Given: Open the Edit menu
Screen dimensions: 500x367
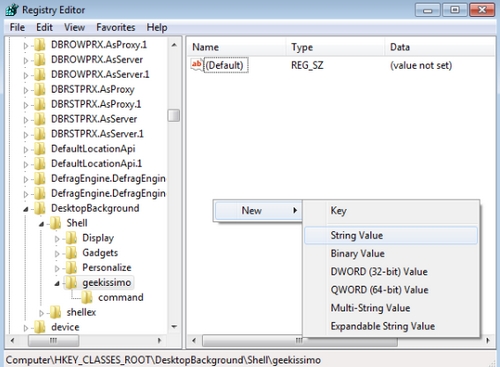Looking at the screenshot, I should [x=44, y=27].
